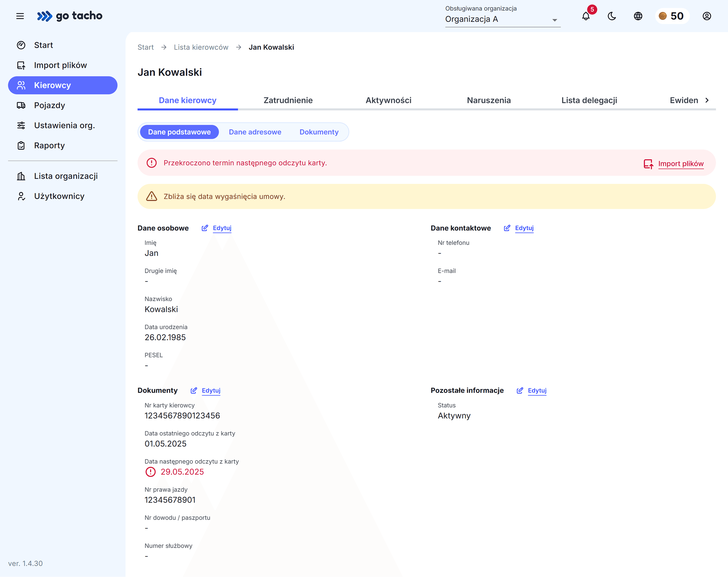728x577 pixels.
Task: Switch to Naruszenia tab
Action: point(489,100)
